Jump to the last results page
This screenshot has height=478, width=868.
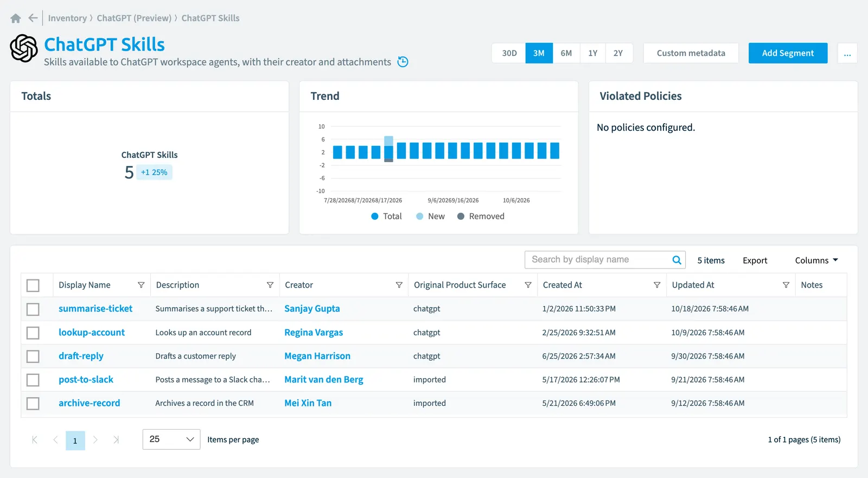116,440
